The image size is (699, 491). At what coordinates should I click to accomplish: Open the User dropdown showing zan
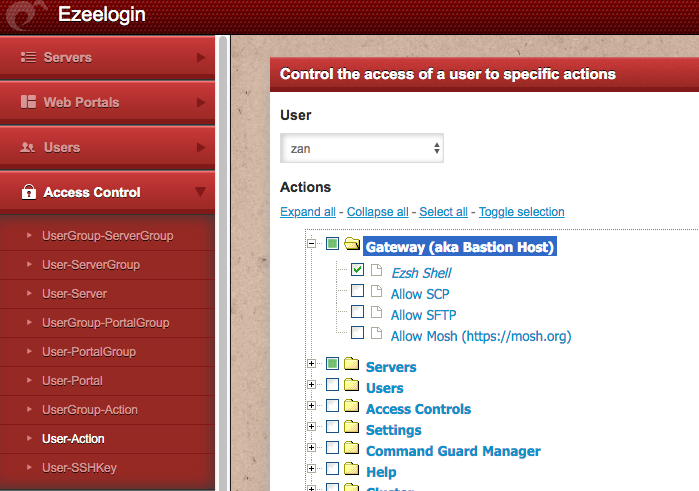(362, 148)
